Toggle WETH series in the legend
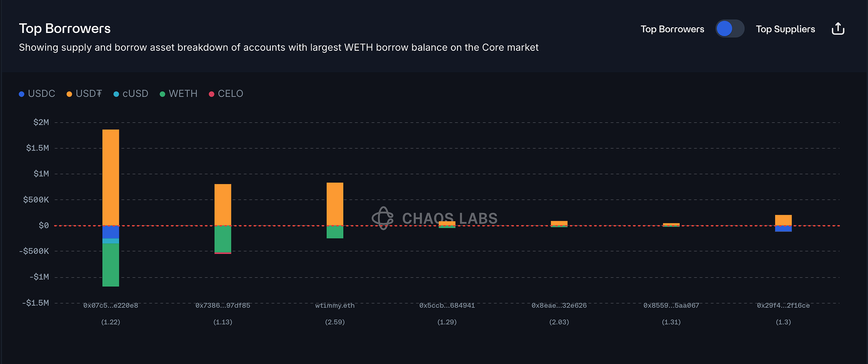Image resolution: width=868 pixels, height=364 pixels. (179, 94)
